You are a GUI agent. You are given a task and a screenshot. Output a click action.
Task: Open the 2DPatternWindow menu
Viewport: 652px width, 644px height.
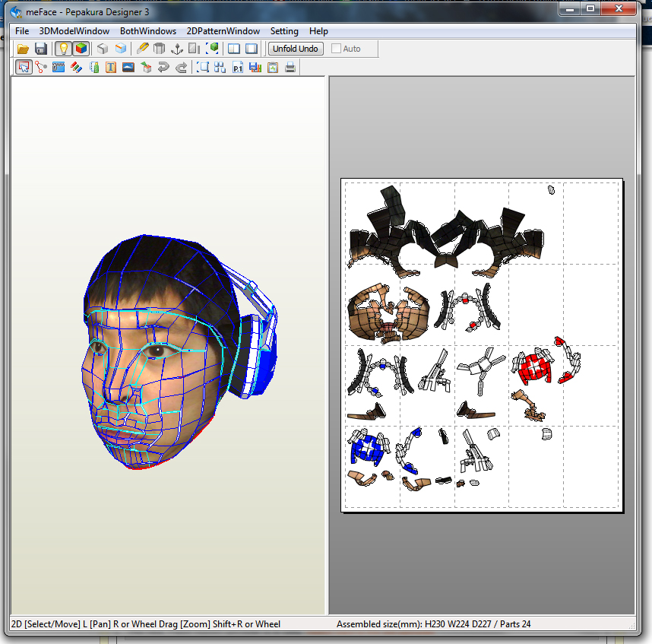pos(223,31)
